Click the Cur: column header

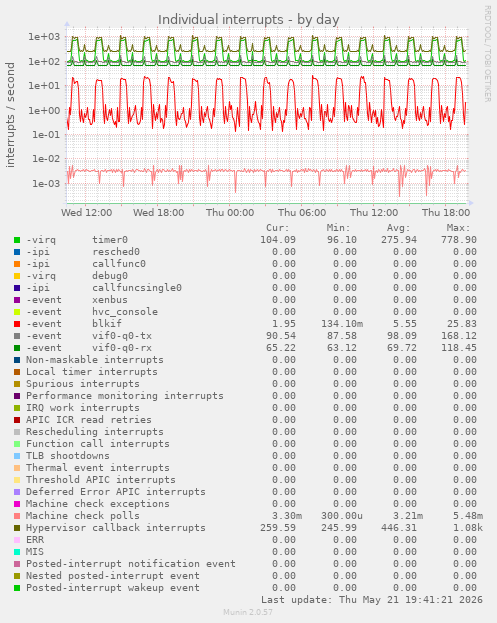coord(278,228)
